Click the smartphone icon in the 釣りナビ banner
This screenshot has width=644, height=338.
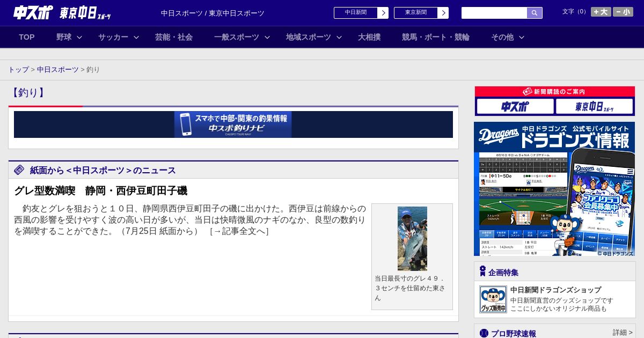click(186, 124)
